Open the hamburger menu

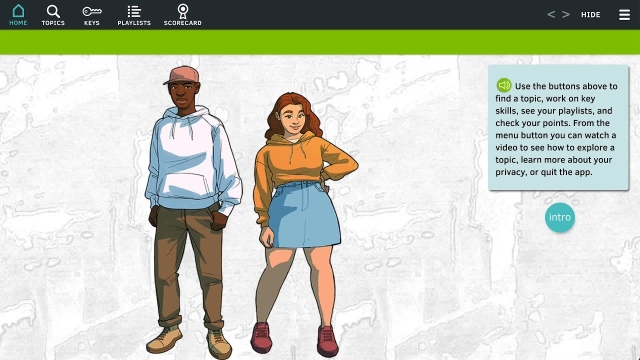[x=624, y=15]
